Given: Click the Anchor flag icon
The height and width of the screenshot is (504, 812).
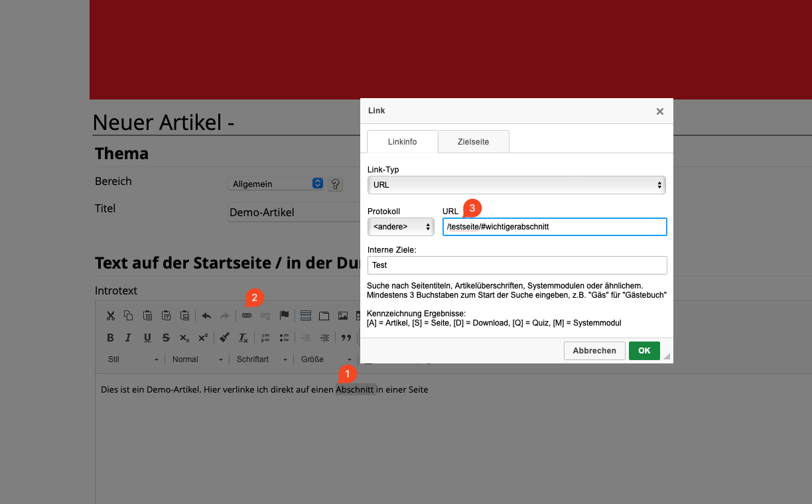Looking at the screenshot, I should point(284,316).
